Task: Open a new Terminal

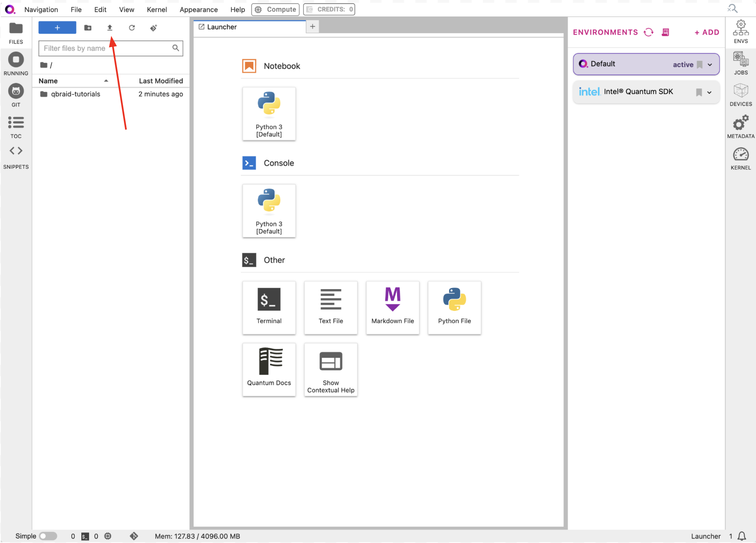Action: [269, 308]
